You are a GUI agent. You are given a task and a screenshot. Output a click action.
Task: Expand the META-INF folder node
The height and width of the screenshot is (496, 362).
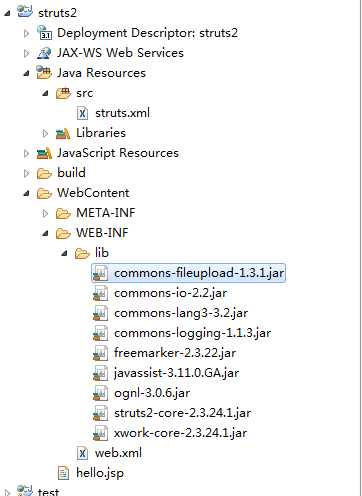tap(45, 213)
